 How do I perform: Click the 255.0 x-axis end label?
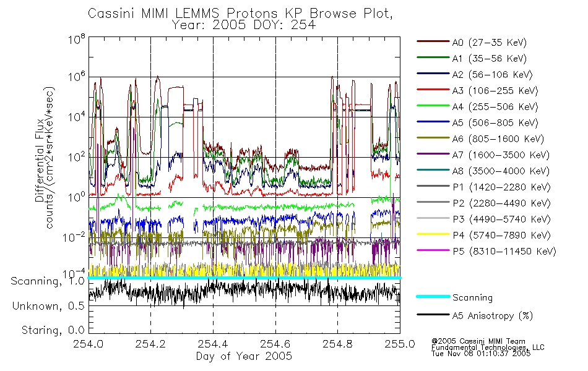pyautogui.click(x=400, y=344)
